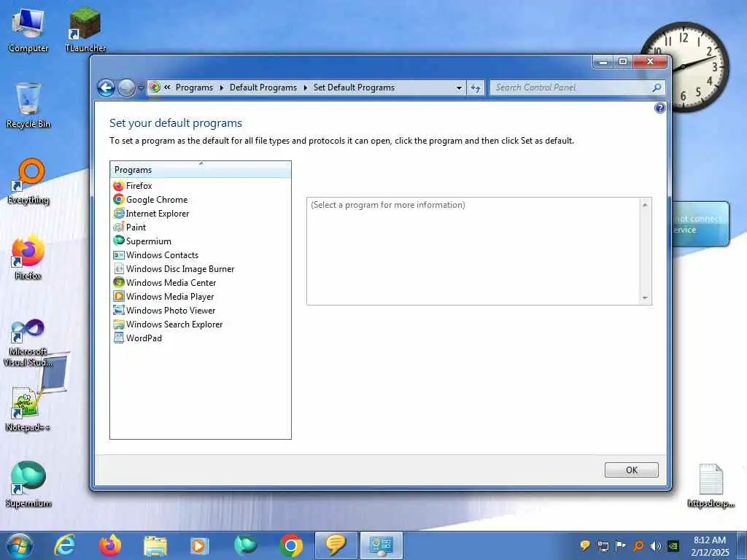Open the TLauncher desktop shortcut
The height and width of the screenshot is (560, 747).
tap(85, 29)
